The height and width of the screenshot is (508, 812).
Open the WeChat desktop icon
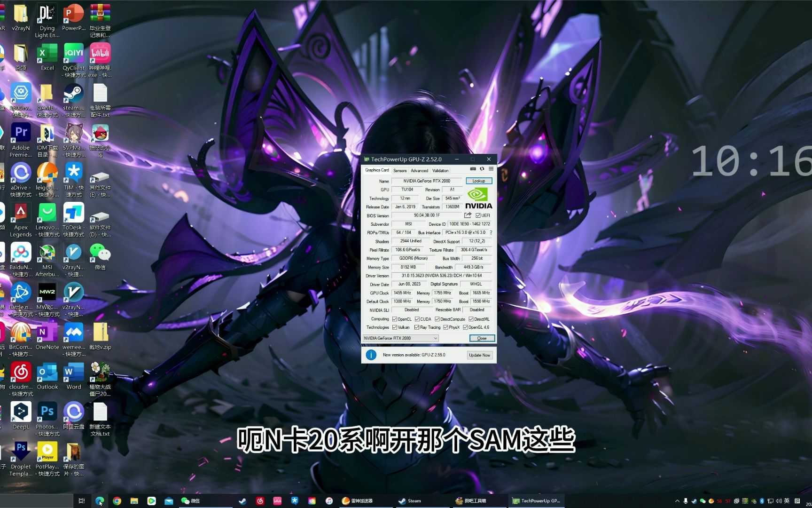tap(100, 256)
